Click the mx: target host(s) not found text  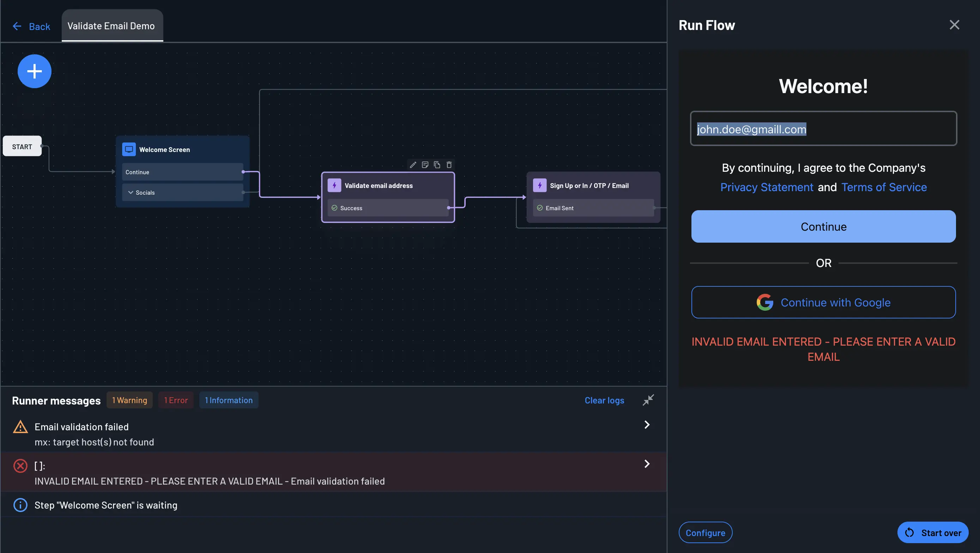(94, 442)
